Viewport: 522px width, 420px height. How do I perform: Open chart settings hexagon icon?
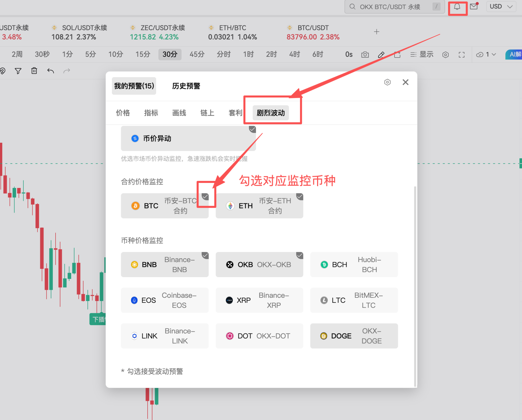[x=445, y=55]
